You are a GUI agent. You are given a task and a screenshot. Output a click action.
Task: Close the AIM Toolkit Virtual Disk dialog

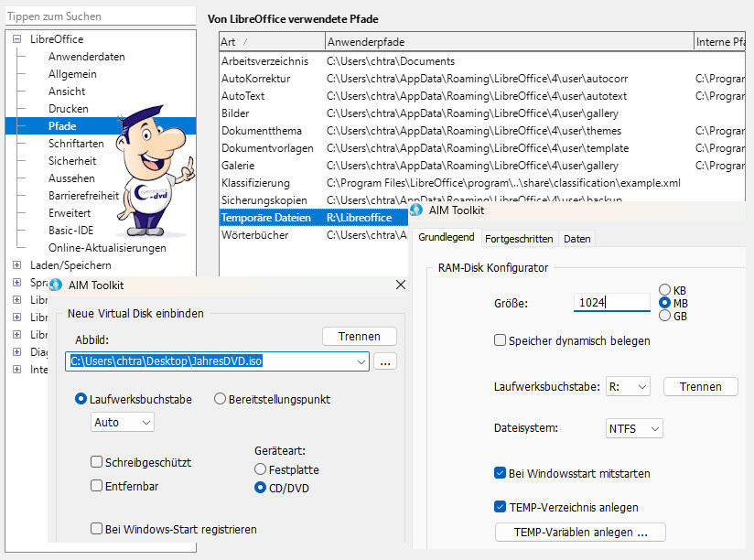[x=401, y=285]
